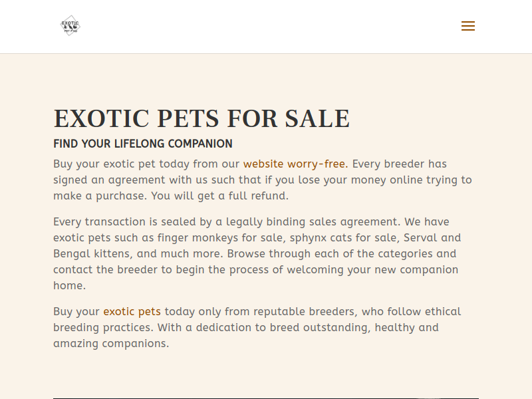
Task: Click the dark divider line below the text
Action: pyautogui.click(x=266, y=398)
